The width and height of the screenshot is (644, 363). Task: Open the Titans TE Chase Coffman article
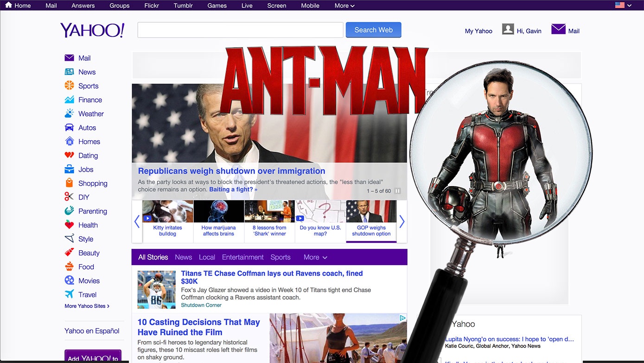pyautogui.click(x=272, y=277)
